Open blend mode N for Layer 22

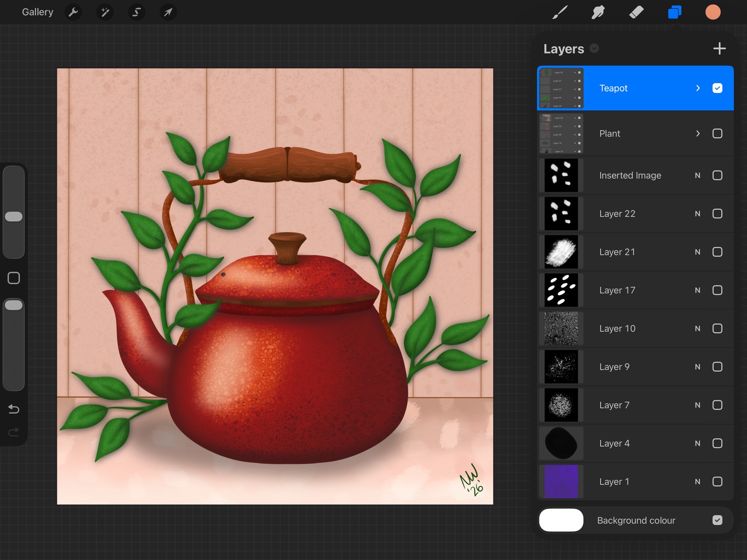coord(698,214)
